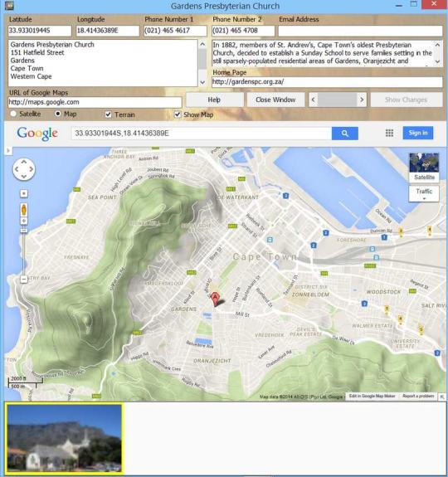The width and height of the screenshot is (448, 477).
Task: Click the Help button
Action: point(214,100)
